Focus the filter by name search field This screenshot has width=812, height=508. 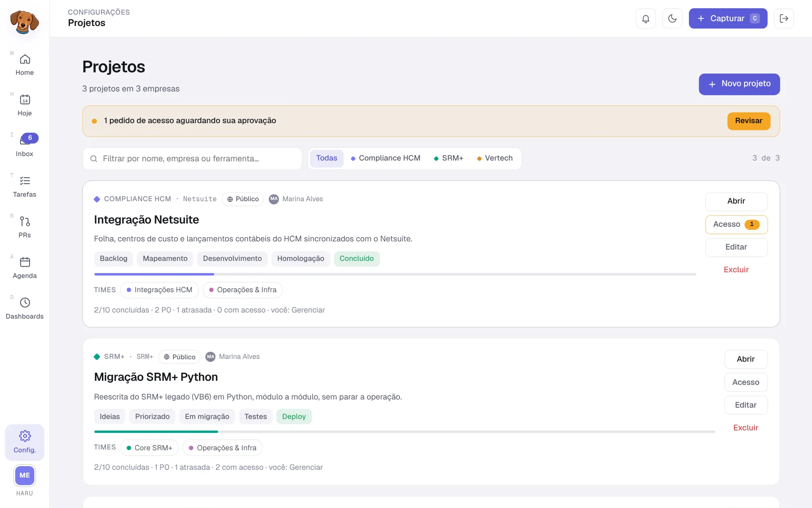[x=192, y=158]
